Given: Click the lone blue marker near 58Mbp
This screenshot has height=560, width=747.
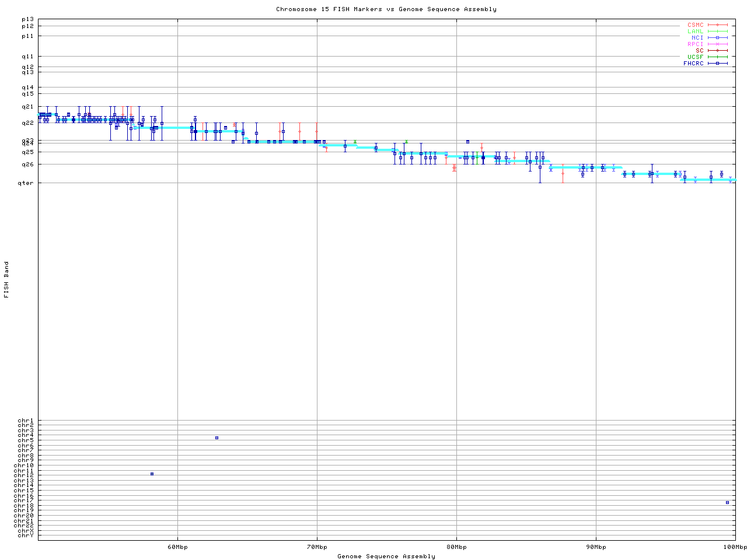Looking at the screenshot, I should pyautogui.click(x=152, y=474).
